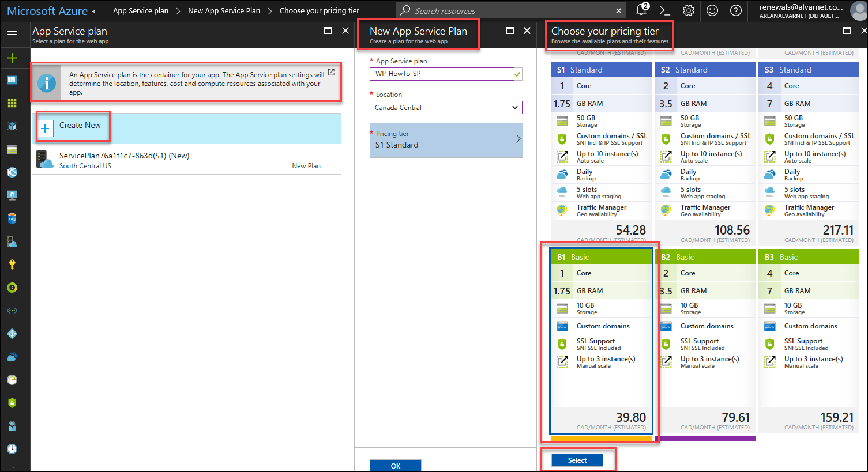Open the green circle billing icon
Image resolution: width=868 pixels, height=472 pixels.
tap(12, 288)
